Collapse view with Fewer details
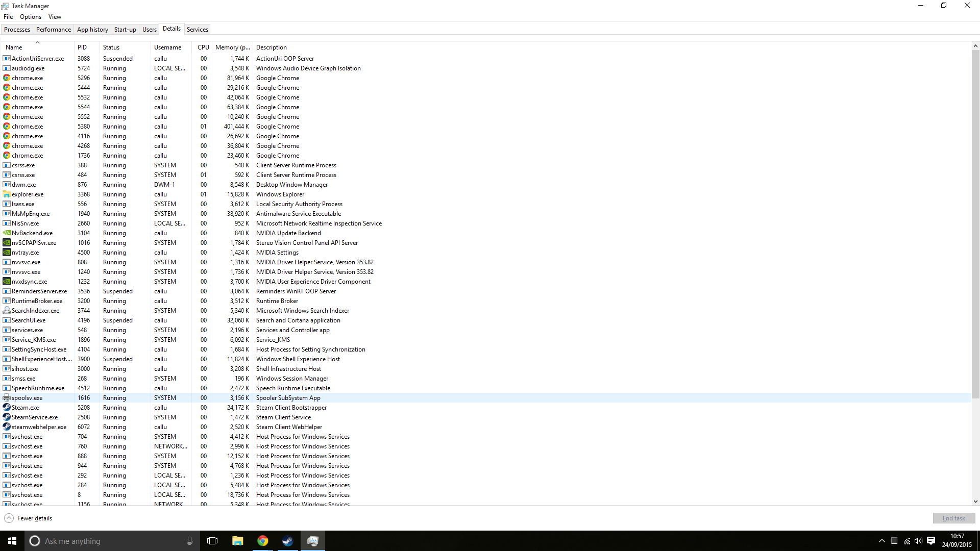980x551 pixels. [29, 518]
